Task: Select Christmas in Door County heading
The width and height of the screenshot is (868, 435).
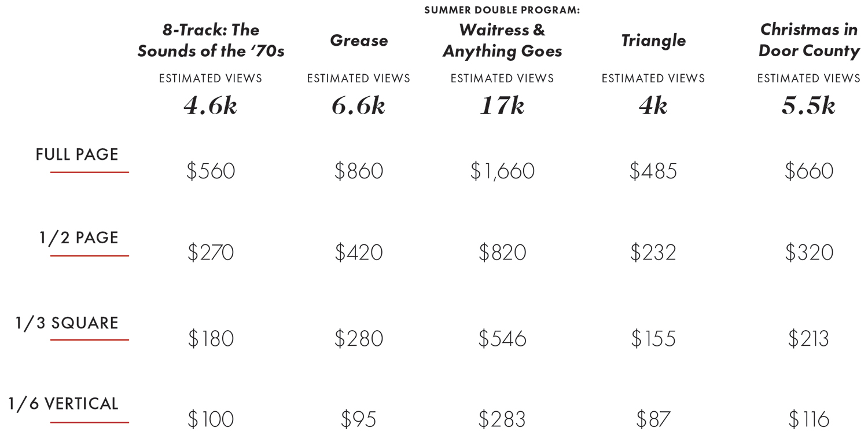Action: [808, 40]
